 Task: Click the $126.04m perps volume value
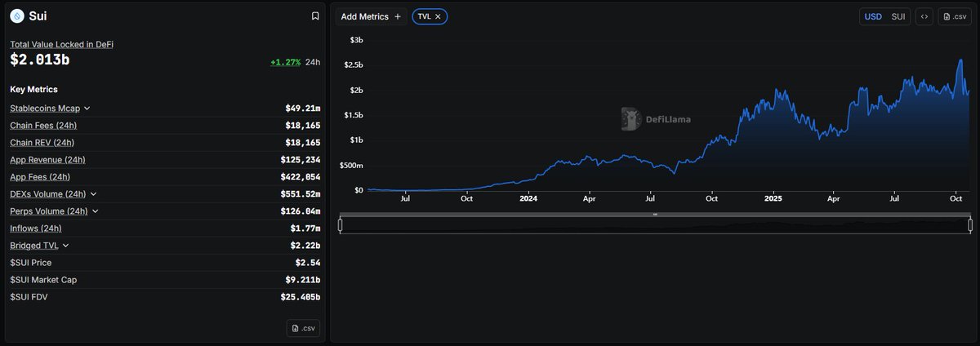pos(301,211)
